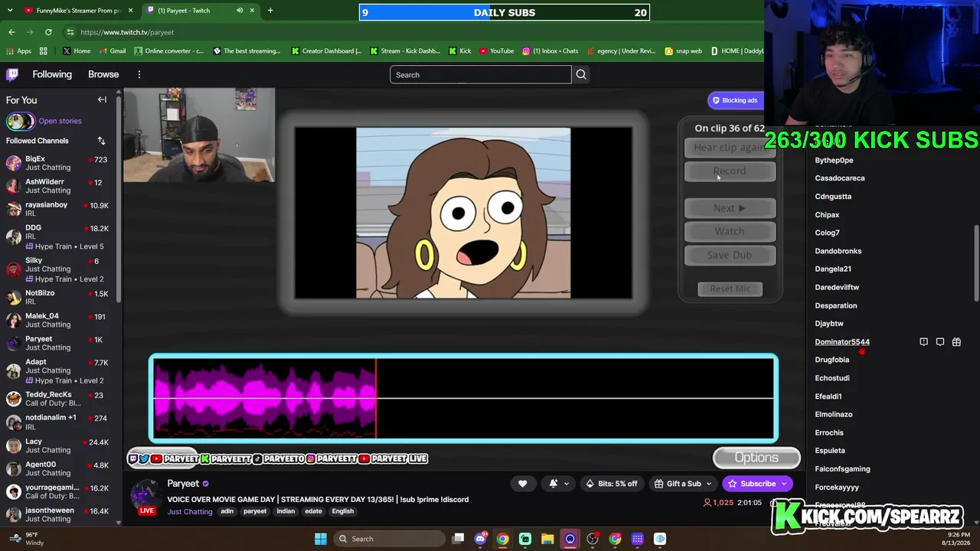
Task: Open the Gmail bookmark
Action: [x=113, y=51]
